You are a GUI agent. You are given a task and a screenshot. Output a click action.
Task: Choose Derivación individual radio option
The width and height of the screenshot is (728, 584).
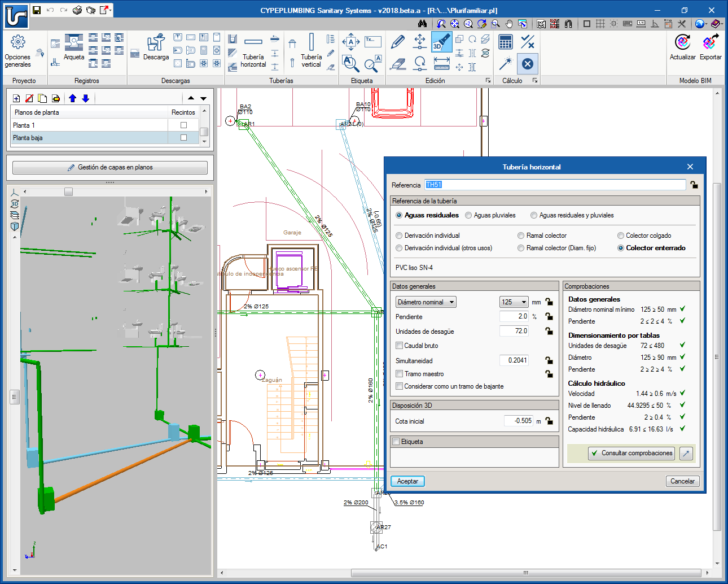coord(399,236)
